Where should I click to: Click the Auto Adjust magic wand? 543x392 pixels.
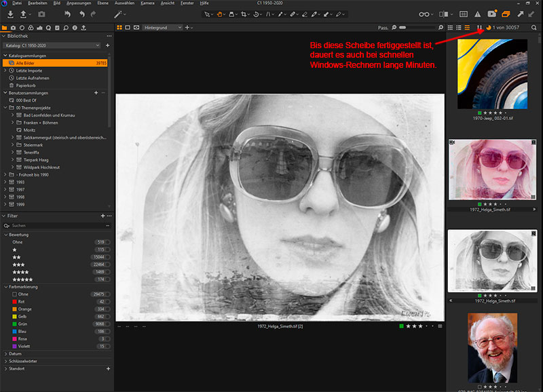(x=117, y=14)
